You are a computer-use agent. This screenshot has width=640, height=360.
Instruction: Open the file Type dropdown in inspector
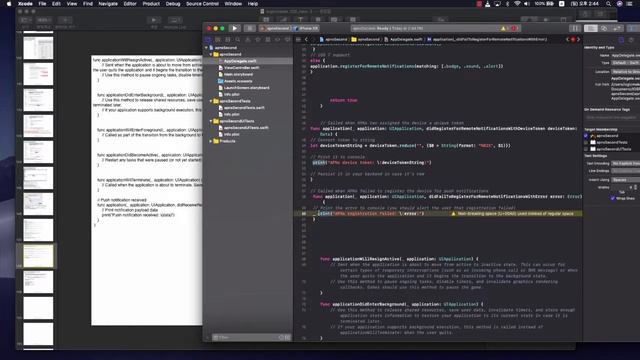click(x=625, y=63)
